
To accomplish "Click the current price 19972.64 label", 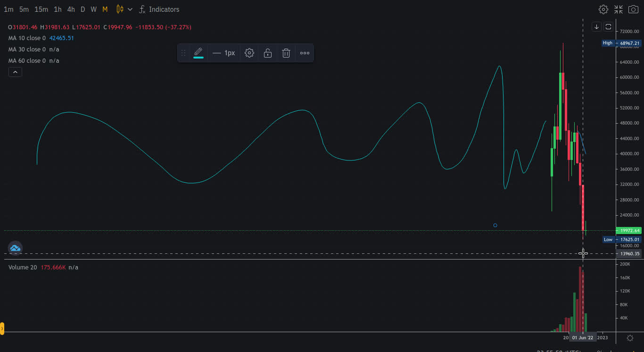I will (x=628, y=231).
